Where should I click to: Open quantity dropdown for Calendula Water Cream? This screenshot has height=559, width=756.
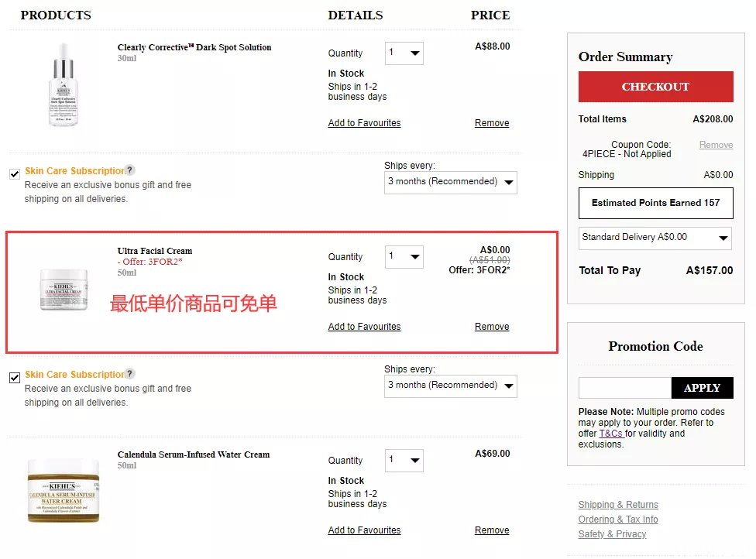tap(404, 460)
